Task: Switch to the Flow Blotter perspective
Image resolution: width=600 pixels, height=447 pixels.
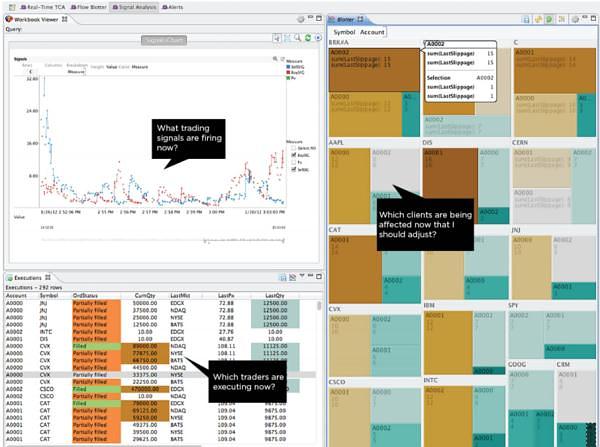Action: 88,7
